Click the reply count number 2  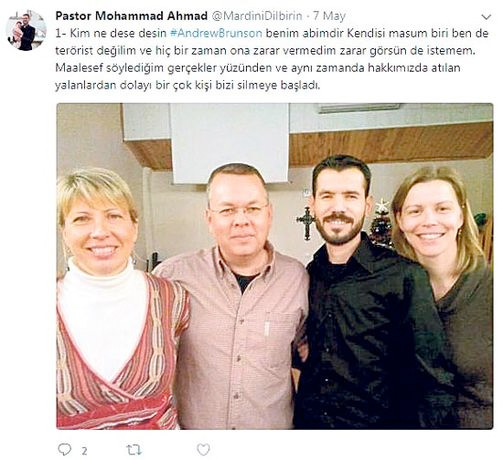coord(84,451)
